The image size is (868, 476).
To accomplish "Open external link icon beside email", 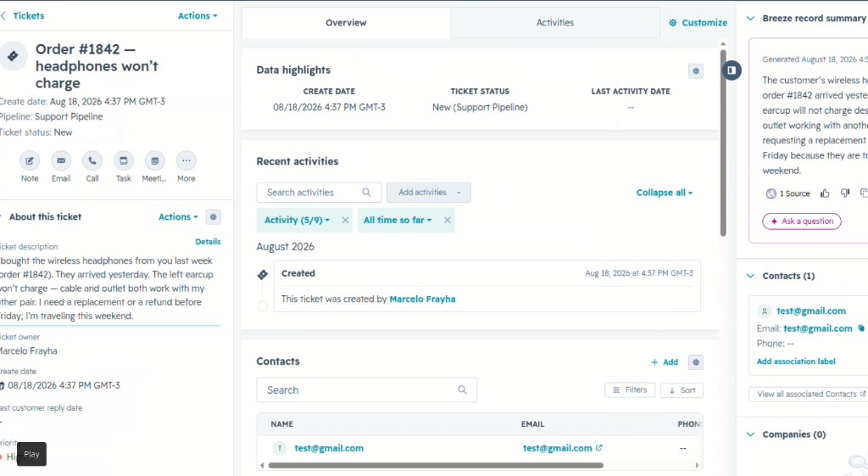I will click(x=599, y=447).
